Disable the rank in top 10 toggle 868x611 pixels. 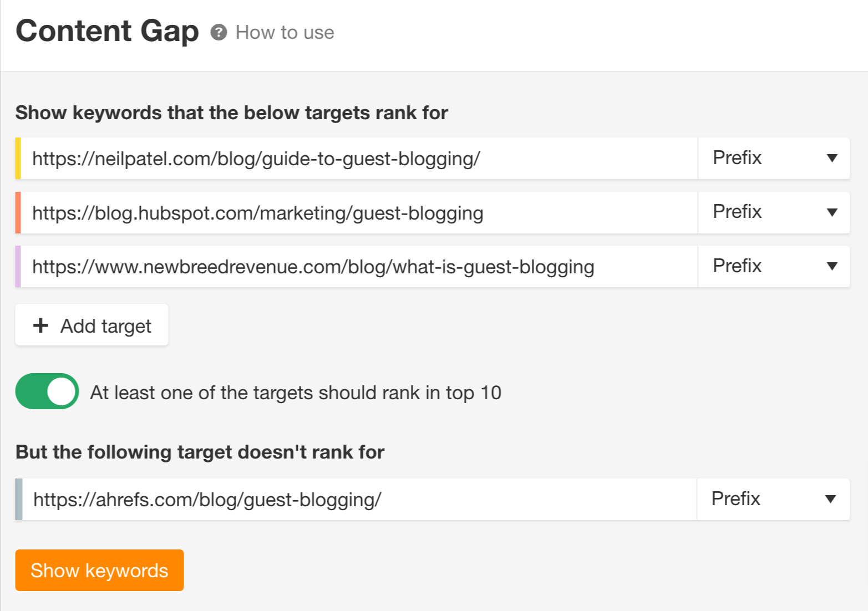(x=47, y=391)
